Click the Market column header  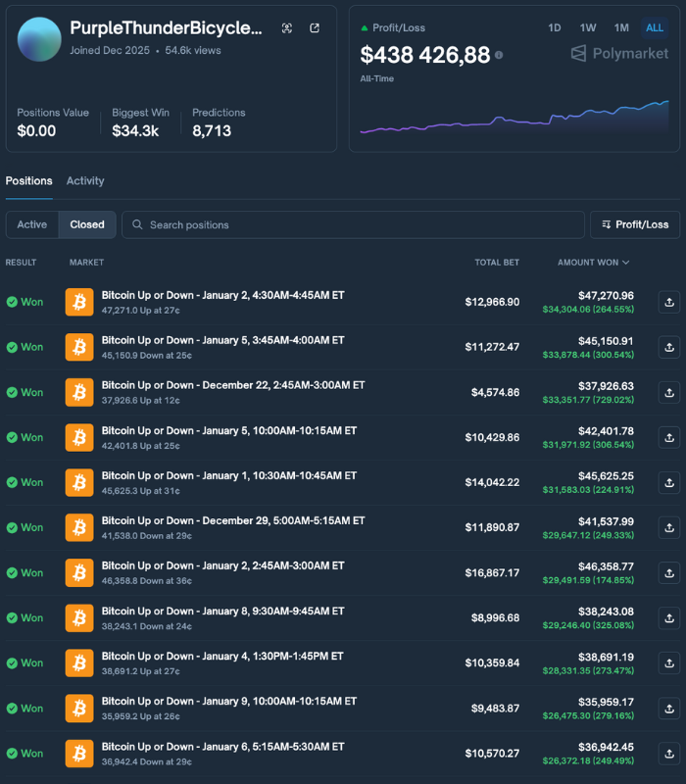coord(86,263)
